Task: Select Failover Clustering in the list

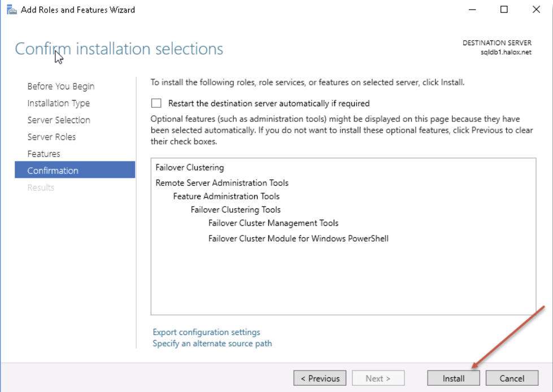Action: click(190, 167)
